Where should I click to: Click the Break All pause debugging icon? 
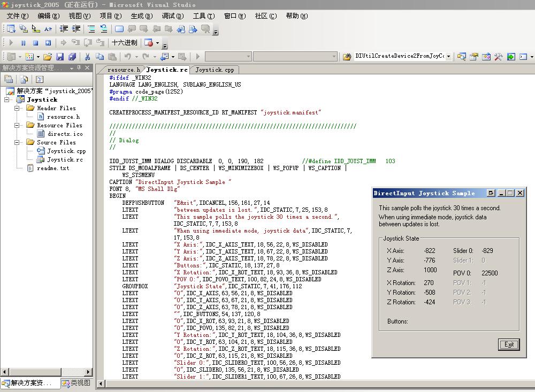point(23,43)
